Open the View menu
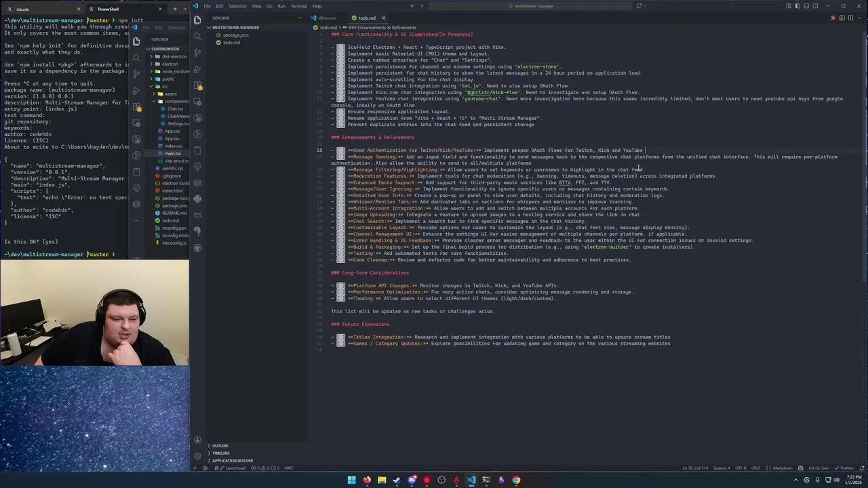 click(x=256, y=6)
